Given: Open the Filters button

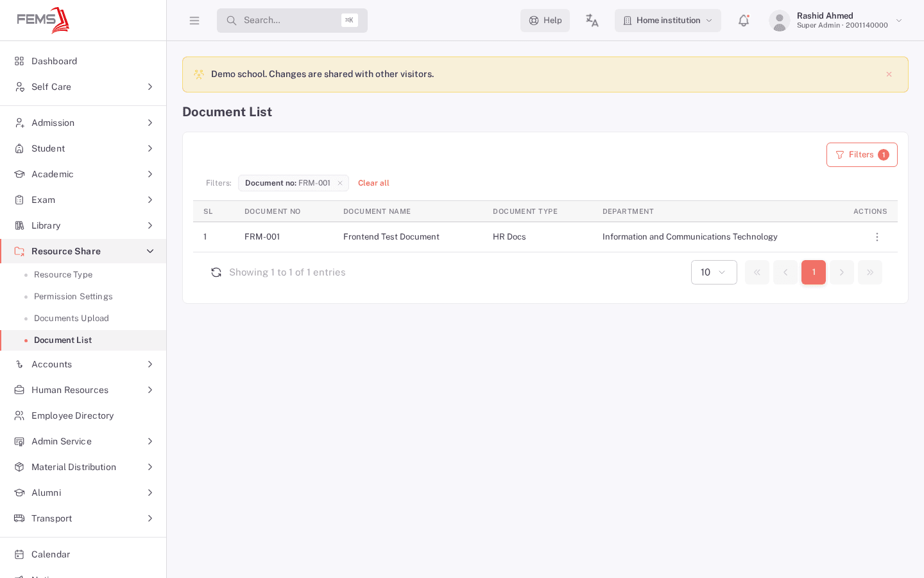Looking at the screenshot, I should pos(862,155).
